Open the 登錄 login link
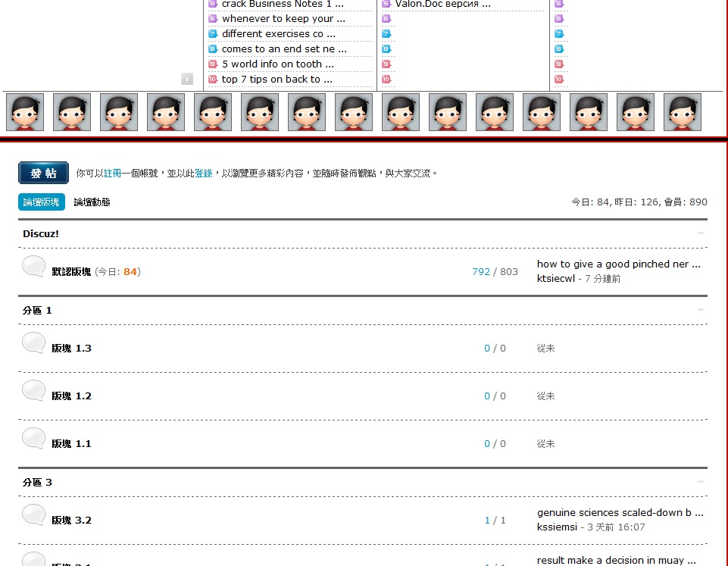The image size is (728, 566). pyautogui.click(x=203, y=174)
